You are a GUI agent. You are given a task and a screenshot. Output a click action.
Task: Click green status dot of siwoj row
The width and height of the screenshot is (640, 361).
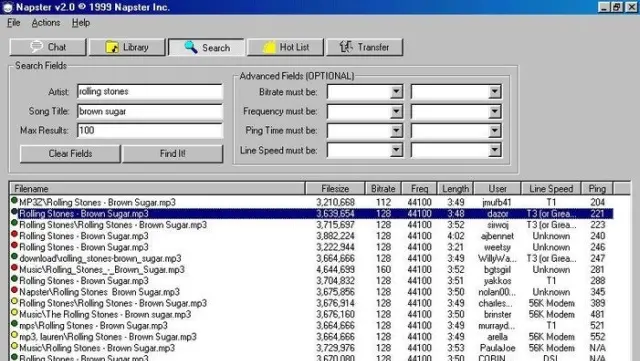coord(14,223)
